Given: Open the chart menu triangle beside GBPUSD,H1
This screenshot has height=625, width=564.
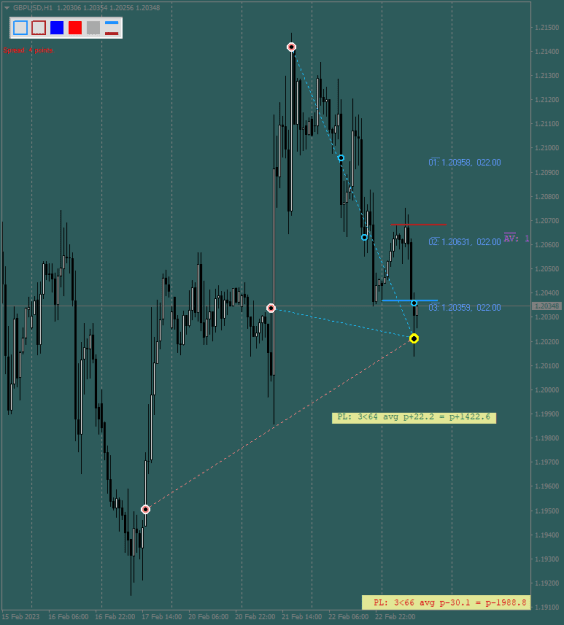Looking at the screenshot, I should click(x=7, y=8).
